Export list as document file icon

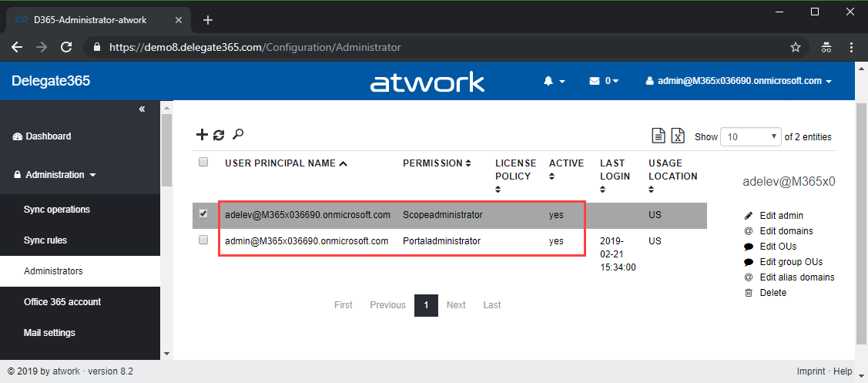pos(659,136)
